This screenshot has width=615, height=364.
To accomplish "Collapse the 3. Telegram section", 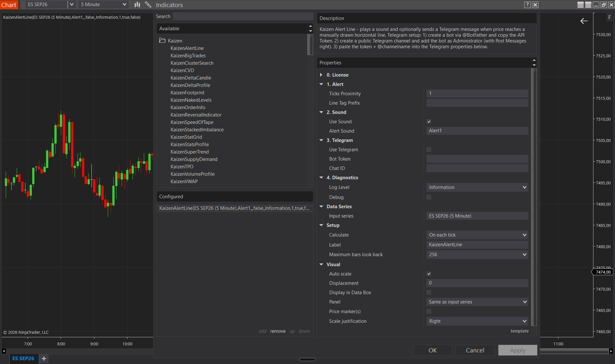I will point(321,140).
